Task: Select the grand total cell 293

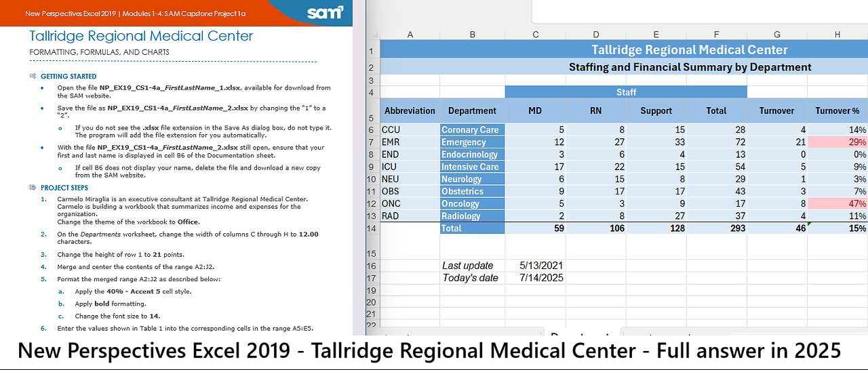Action: pos(716,228)
